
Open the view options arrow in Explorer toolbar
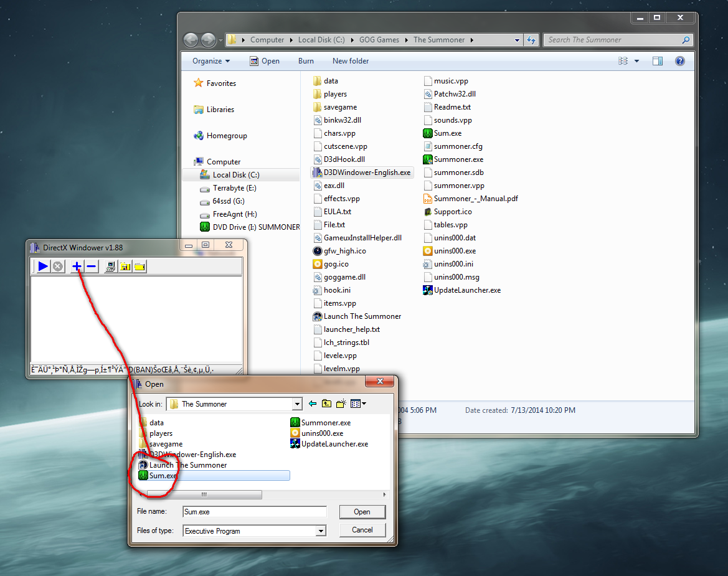click(x=636, y=61)
